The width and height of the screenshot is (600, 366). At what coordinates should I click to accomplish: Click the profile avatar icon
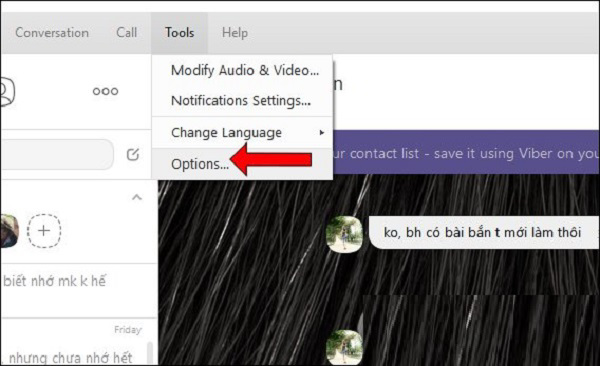pyautogui.click(x=7, y=92)
